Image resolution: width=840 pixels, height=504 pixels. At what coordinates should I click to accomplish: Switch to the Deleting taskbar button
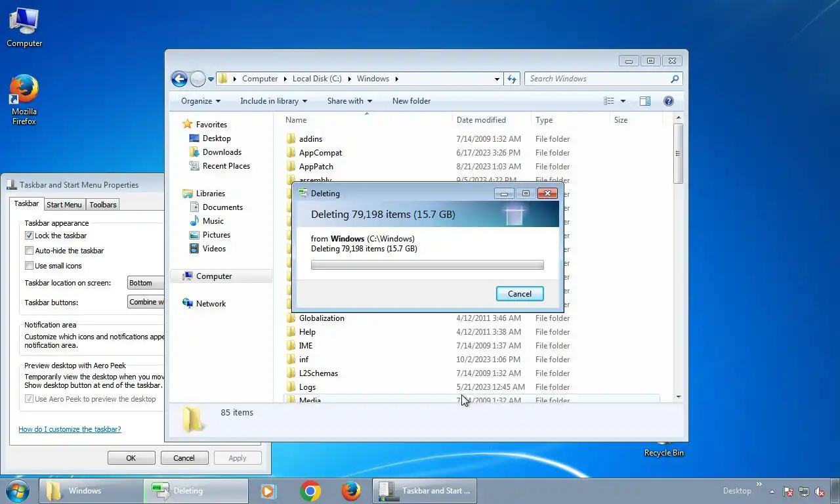[196, 491]
